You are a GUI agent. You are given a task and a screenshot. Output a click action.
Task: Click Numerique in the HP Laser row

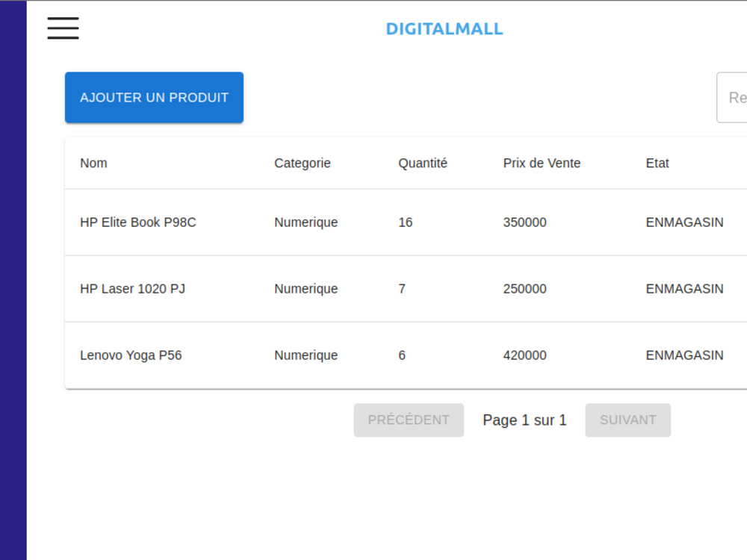pos(306,289)
